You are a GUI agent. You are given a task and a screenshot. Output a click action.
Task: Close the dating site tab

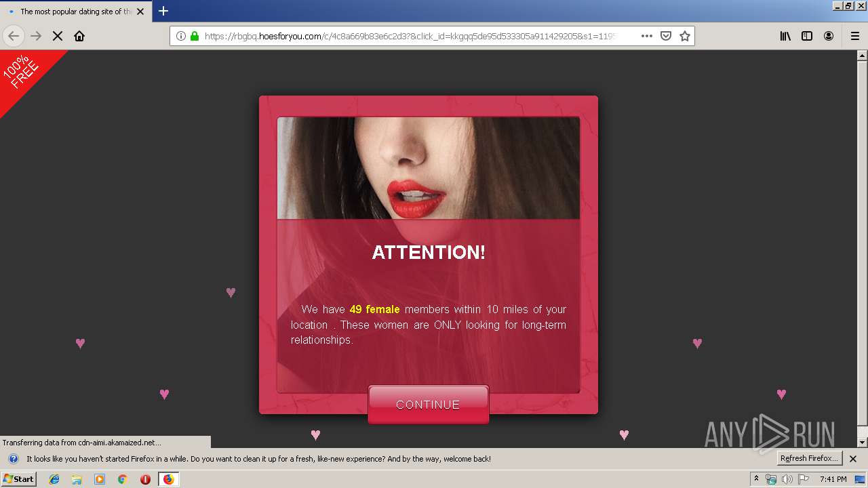click(x=140, y=12)
